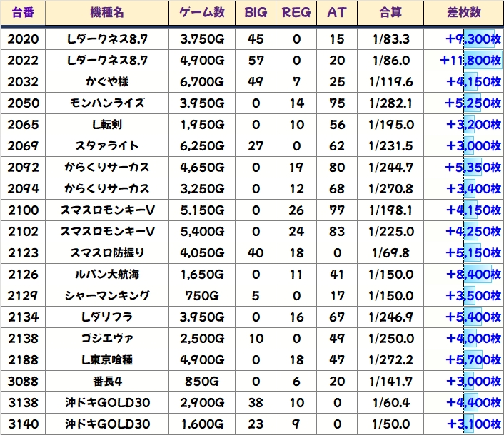
Task: Click the L転剣 machine name
Action: 107,125
